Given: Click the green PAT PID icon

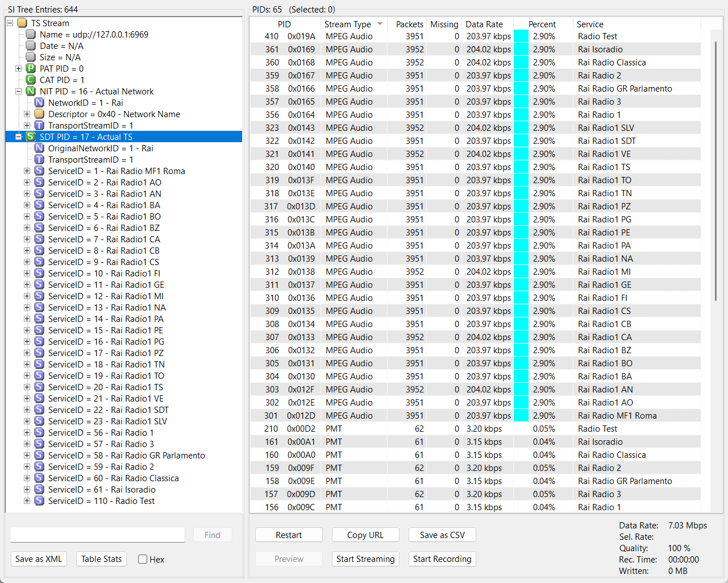Looking at the screenshot, I should (x=31, y=69).
